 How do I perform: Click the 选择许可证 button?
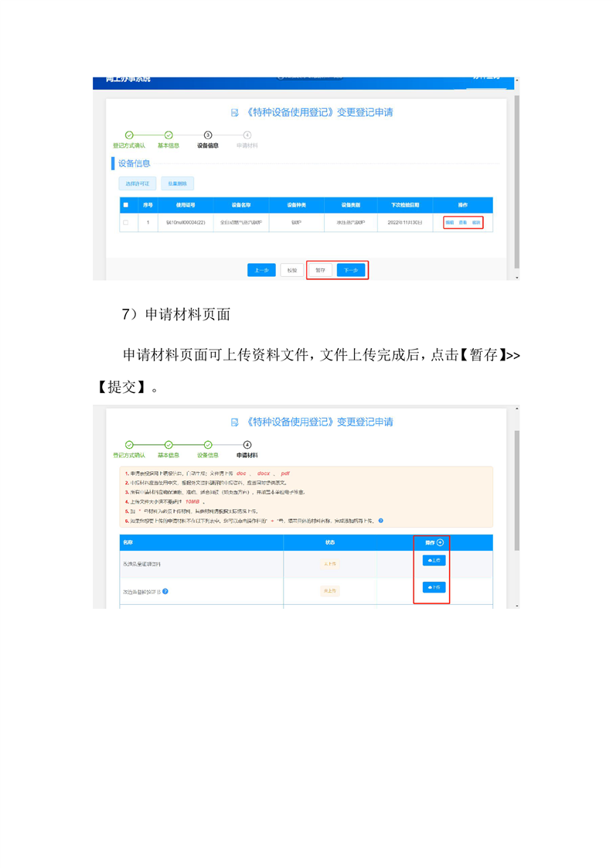137,183
